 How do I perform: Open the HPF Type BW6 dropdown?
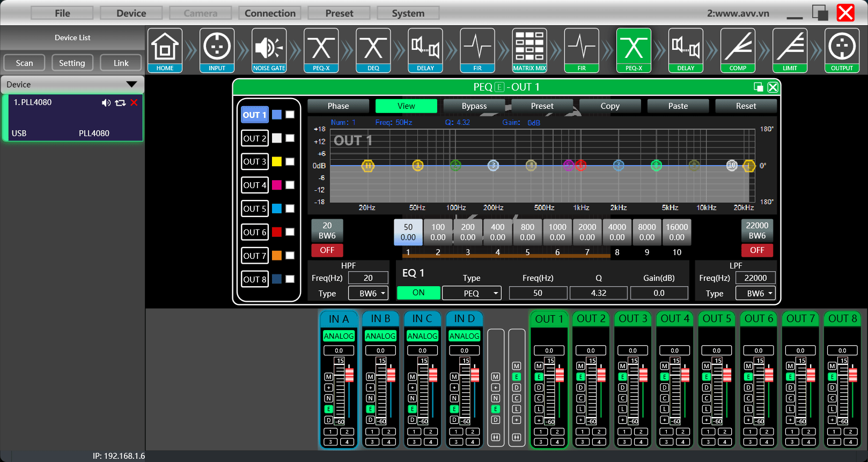click(368, 293)
